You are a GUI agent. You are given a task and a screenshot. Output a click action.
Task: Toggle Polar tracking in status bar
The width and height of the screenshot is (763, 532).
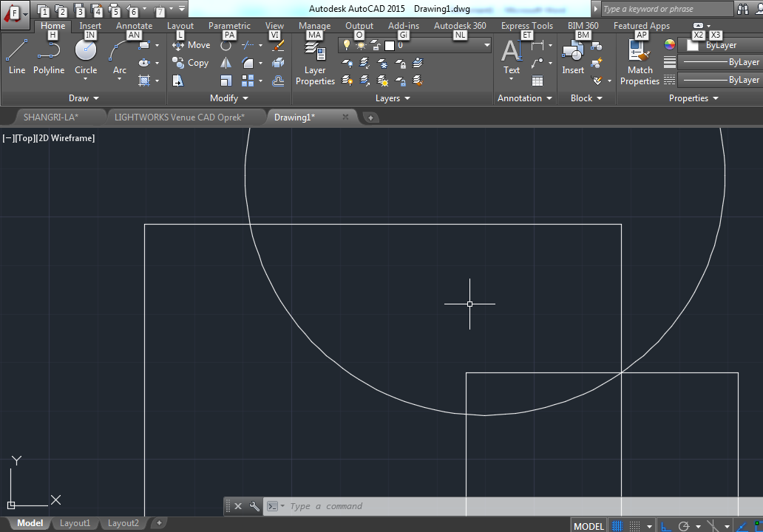pos(684,525)
